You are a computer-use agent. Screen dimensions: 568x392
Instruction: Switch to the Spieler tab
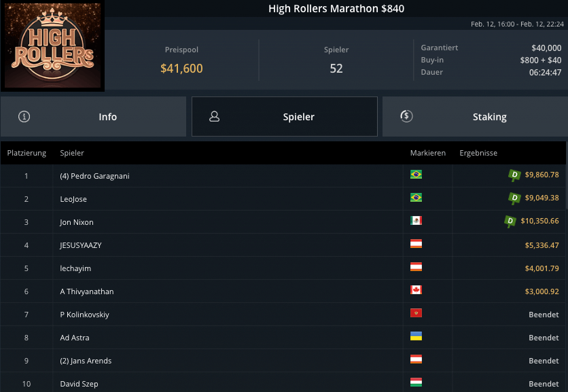point(285,117)
